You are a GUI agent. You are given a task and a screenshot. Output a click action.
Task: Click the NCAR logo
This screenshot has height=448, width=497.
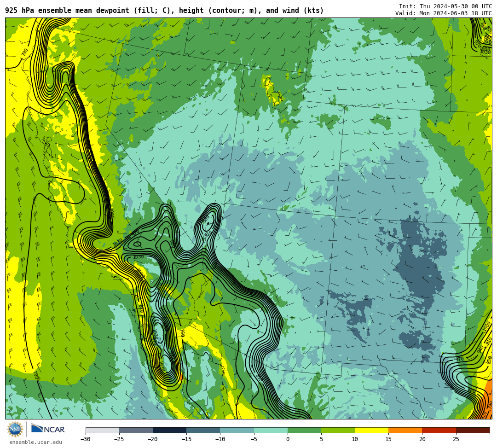[x=48, y=429]
